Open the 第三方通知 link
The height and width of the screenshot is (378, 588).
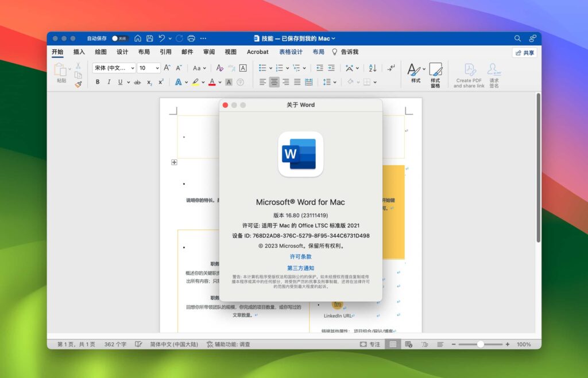[300, 267]
